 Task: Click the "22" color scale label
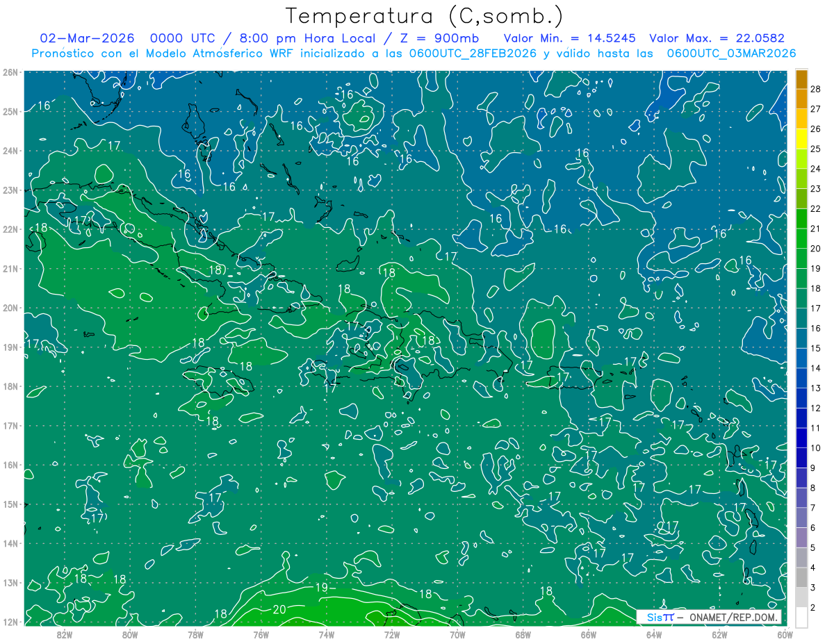816,208
